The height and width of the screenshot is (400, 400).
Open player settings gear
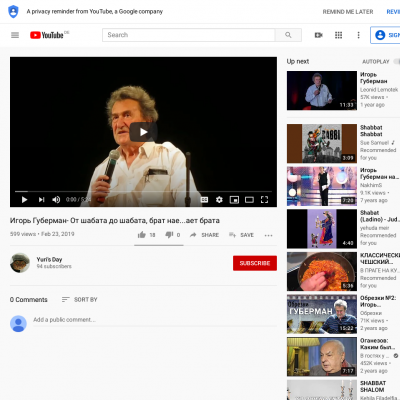pyautogui.click(x=219, y=200)
